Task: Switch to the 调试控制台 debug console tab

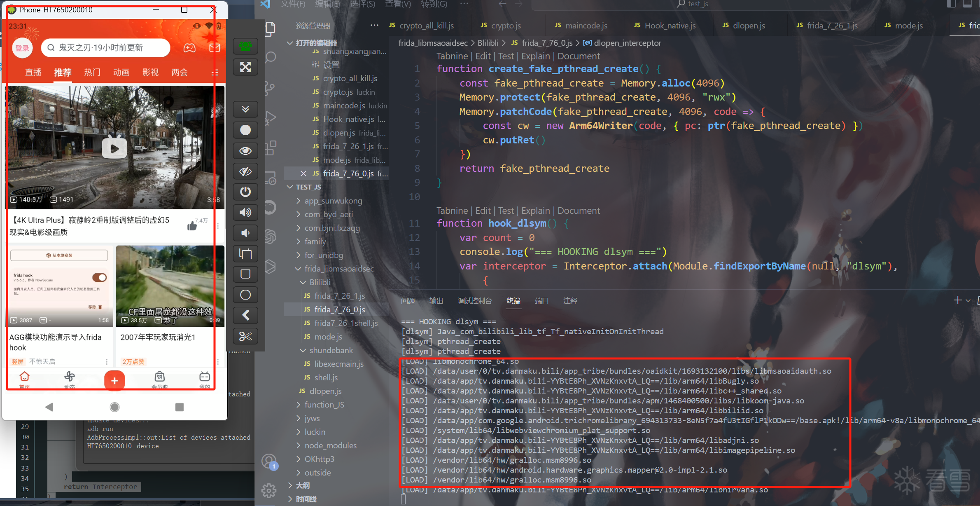Action: click(474, 301)
